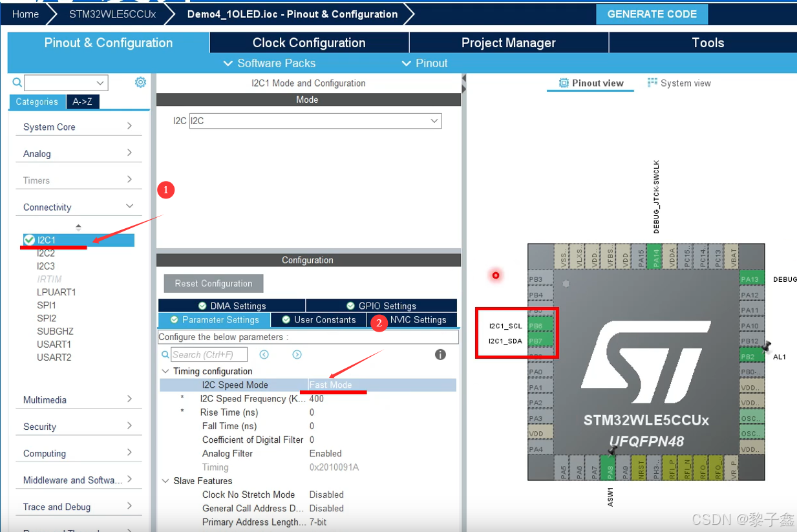Viewport: 797px width, 532px height.
Task: Select SPI1 in Connectivity list
Action: [47, 305]
